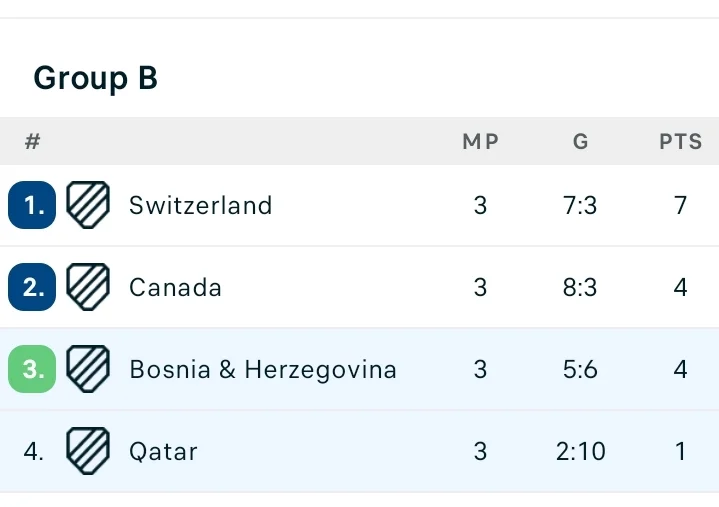Image resolution: width=719 pixels, height=507 pixels.
Task: Click the rank 4 position number
Action: [x=33, y=452]
